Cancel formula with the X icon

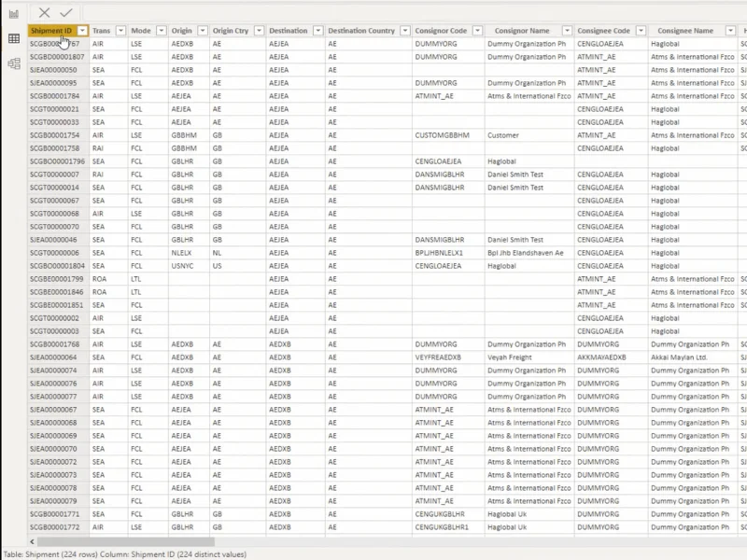point(44,13)
